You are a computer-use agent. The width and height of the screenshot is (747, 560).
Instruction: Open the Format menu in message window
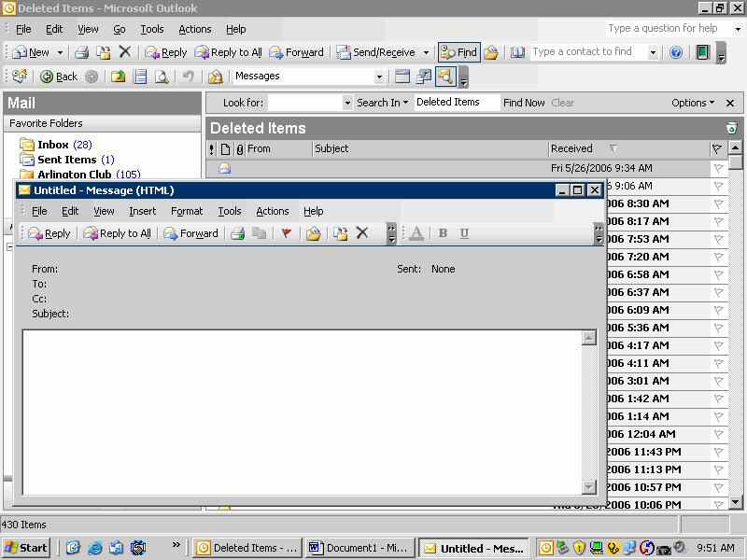tap(187, 211)
